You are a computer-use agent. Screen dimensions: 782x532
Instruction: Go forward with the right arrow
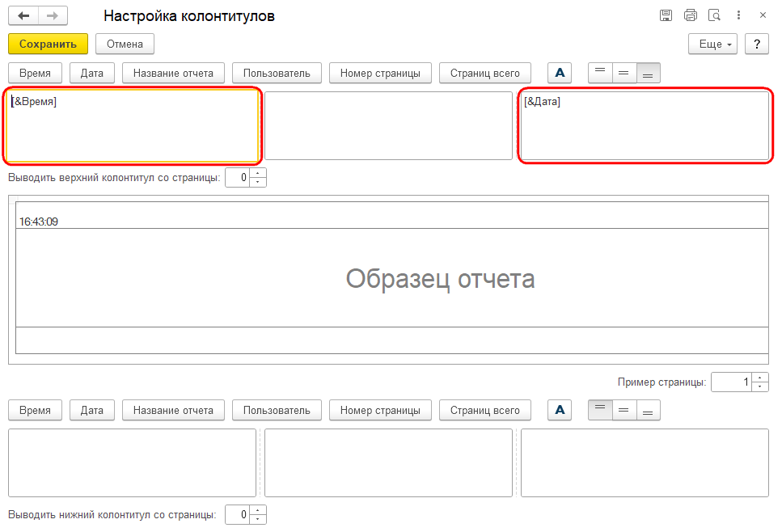[53, 16]
